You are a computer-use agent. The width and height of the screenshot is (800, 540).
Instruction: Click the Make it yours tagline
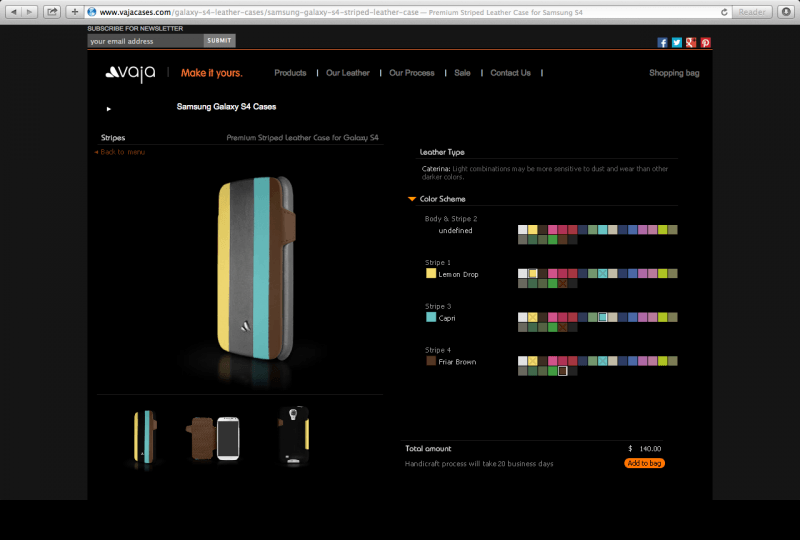coord(211,73)
